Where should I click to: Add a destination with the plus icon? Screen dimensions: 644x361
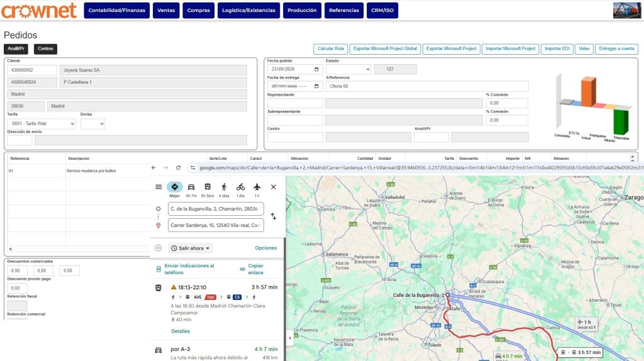(x=158, y=248)
